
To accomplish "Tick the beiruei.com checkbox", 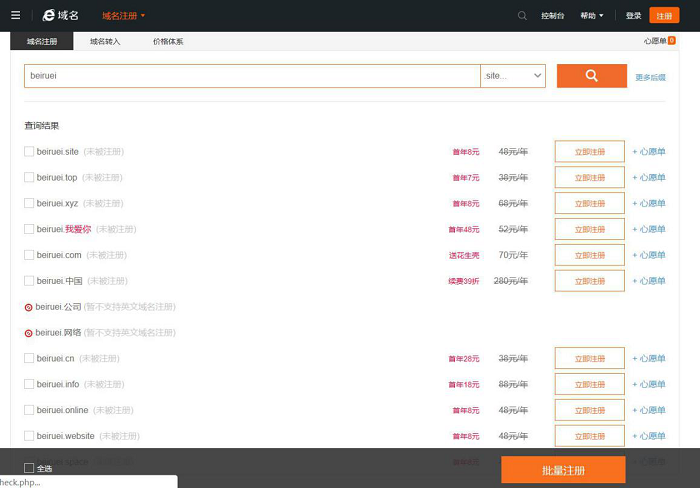I will coord(29,255).
